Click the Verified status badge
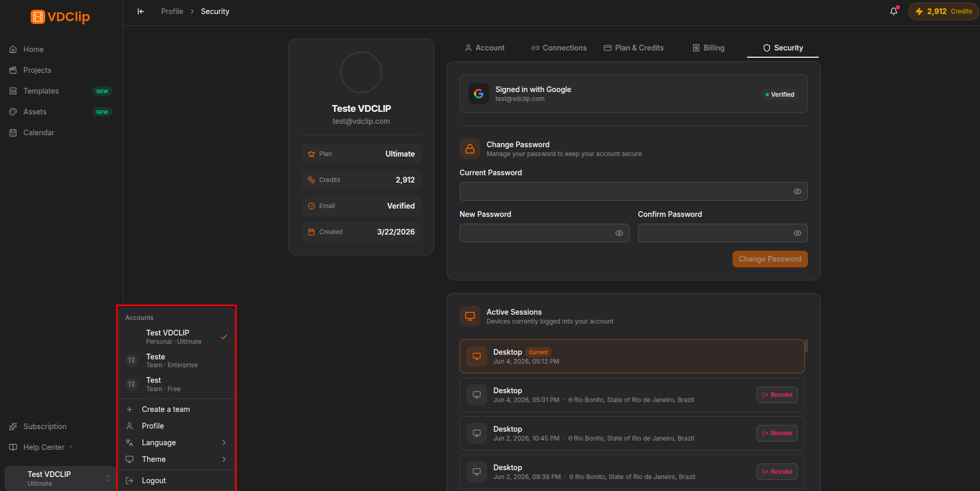The height and width of the screenshot is (491, 980). click(x=780, y=95)
